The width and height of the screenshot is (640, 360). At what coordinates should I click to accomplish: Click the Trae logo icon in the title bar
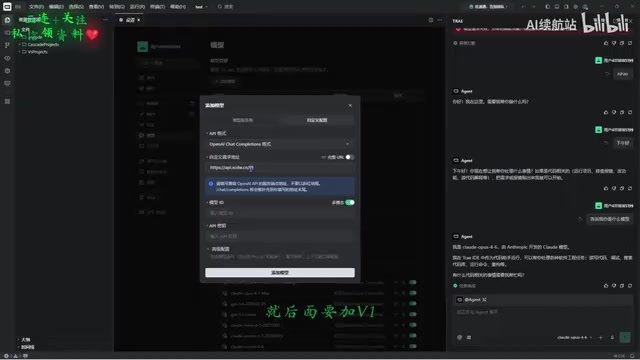(7, 7)
